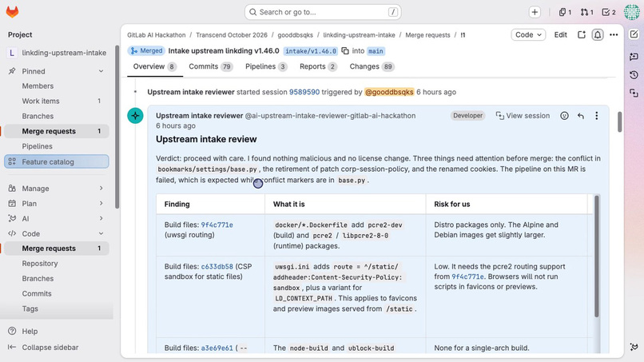Viewport: 644px width, 362px height.
Task: Switch to the Pipelines tab
Action: tap(266, 66)
